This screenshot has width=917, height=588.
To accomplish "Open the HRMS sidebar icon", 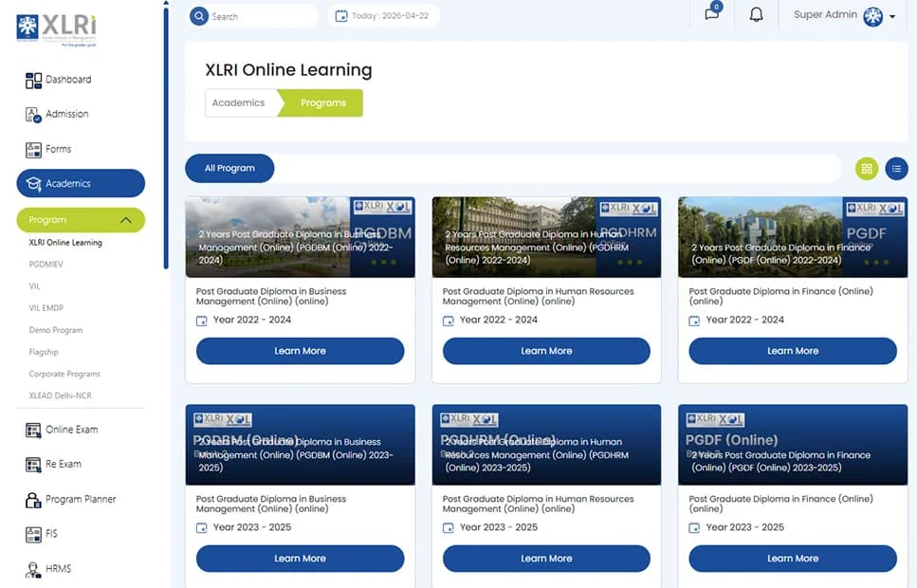I will 33,569.
